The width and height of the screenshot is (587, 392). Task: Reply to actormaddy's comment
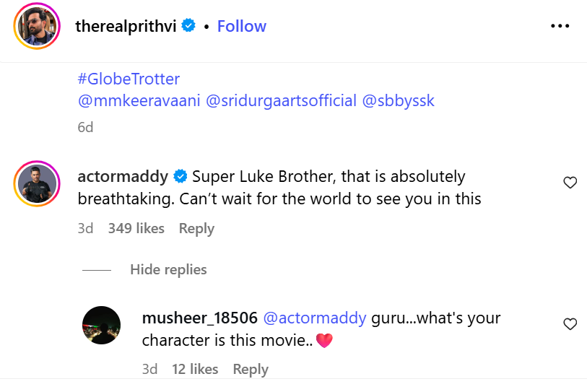click(x=196, y=228)
